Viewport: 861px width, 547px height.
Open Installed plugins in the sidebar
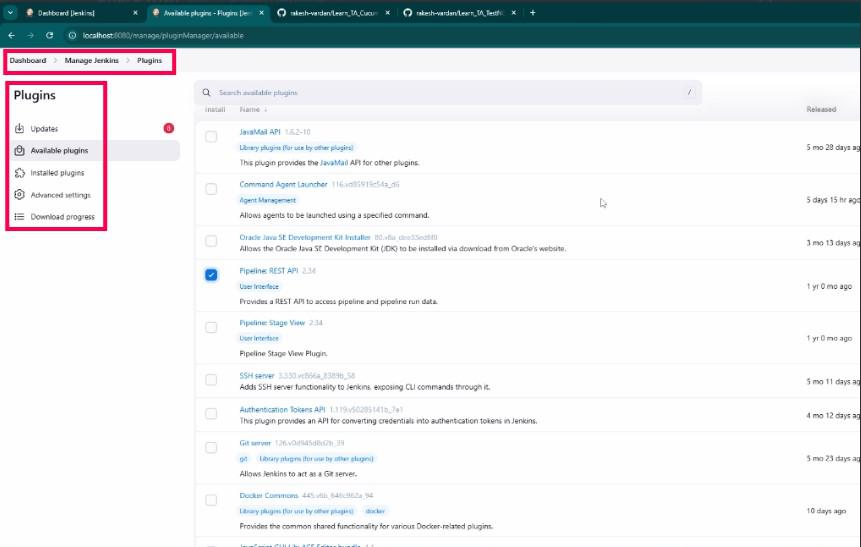[57, 173]
